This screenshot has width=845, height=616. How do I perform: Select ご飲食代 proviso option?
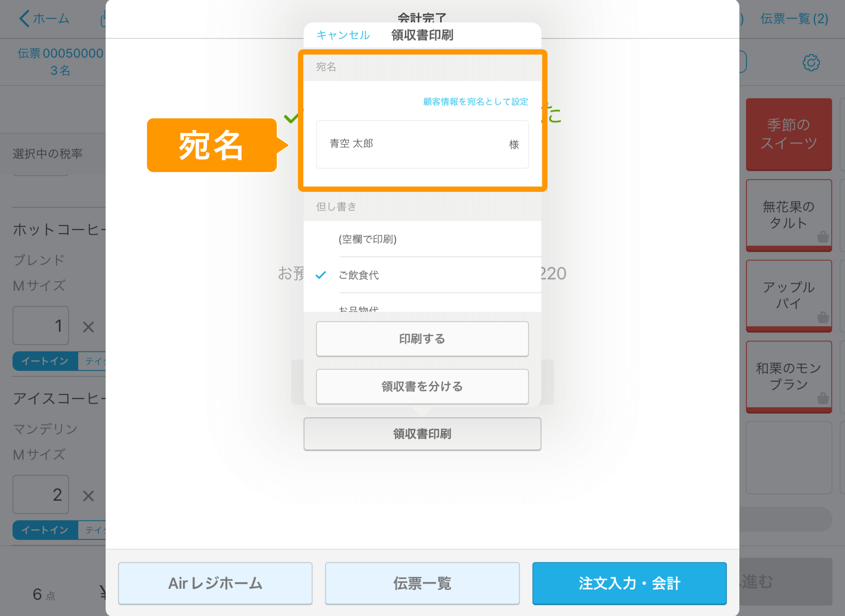(422, 275)
